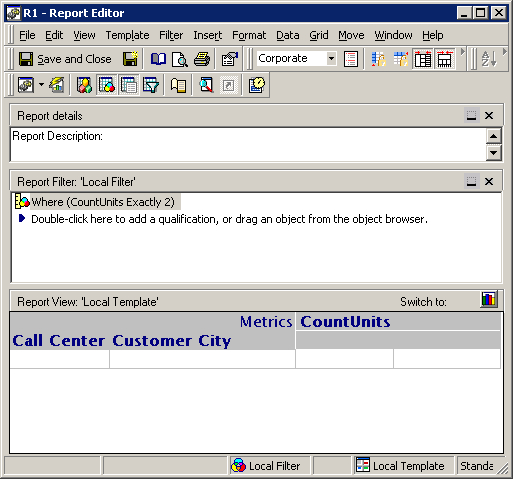The image size is (513, 479).
Task: Toggle the grid view toolbar button
Action: [129, 85]
